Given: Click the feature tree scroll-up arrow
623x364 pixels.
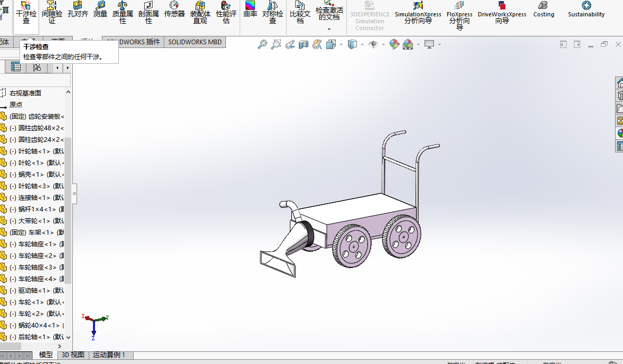Looking at the screenshot, I should (x=68, y=92).
